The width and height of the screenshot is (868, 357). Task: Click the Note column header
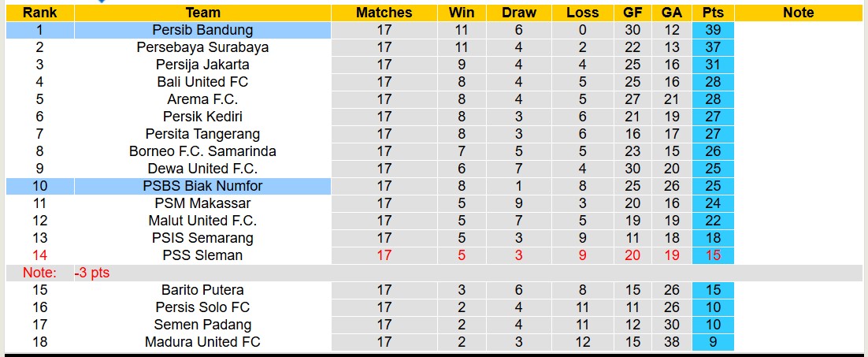(798, 13)
